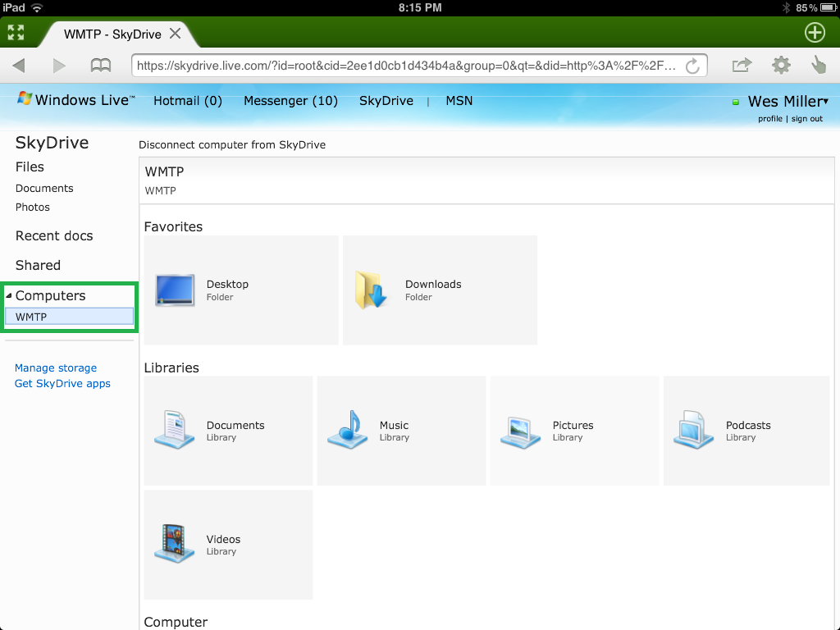Open the Documents library icon
840x630 pixels.
point(175,430)
